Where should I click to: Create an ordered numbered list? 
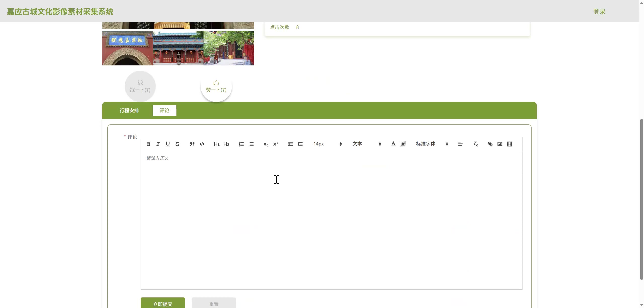[x=241, y=144]
